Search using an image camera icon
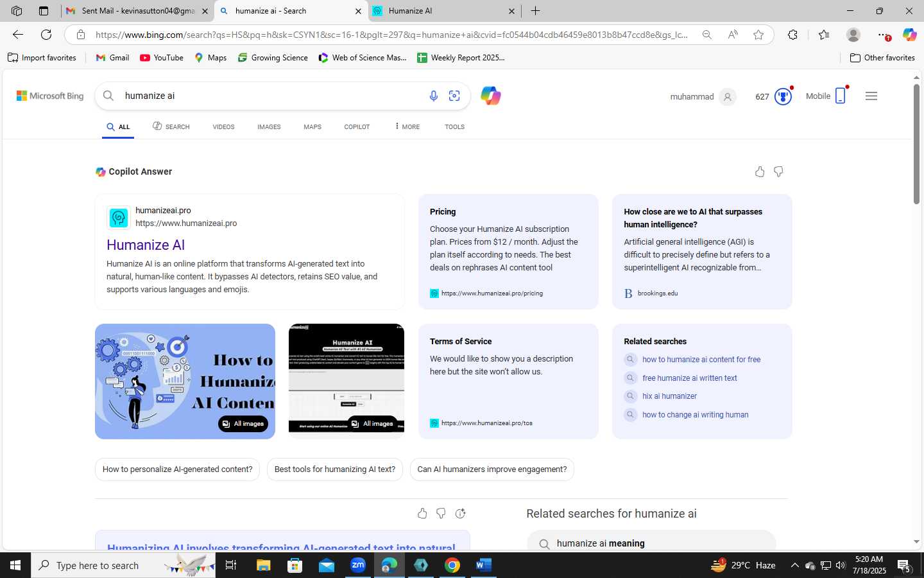 point(454,96)
